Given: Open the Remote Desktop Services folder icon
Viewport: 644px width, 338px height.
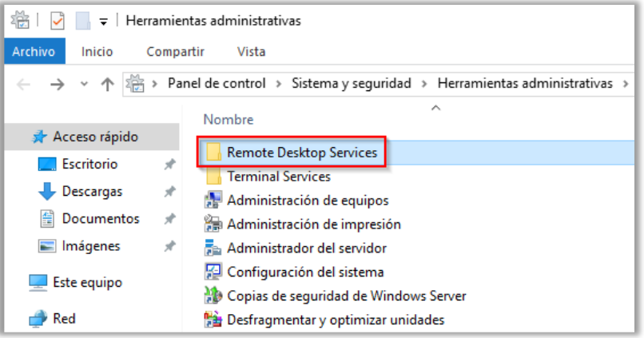Looking at the screenshot, I should (213, 152).
